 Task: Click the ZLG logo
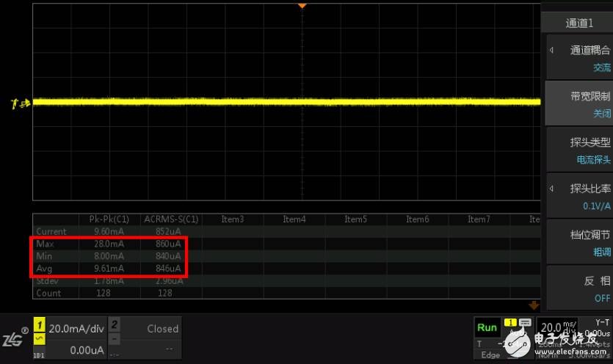15,339
